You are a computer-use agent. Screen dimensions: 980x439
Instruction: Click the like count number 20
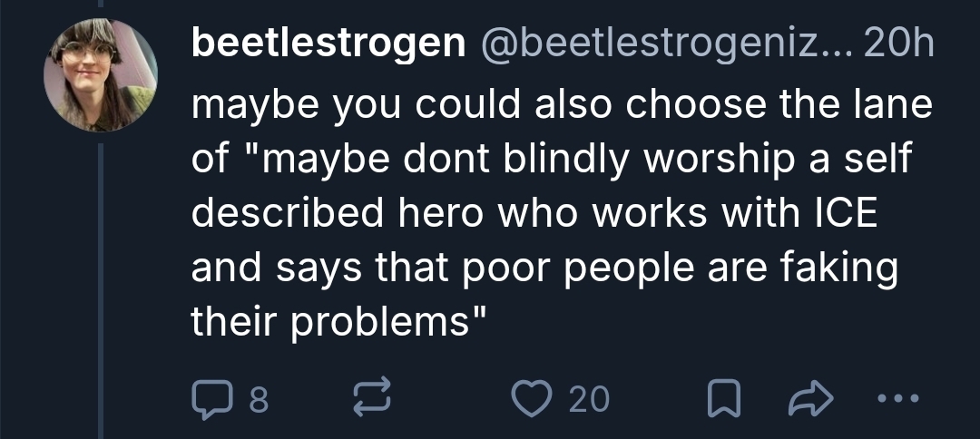589,400
